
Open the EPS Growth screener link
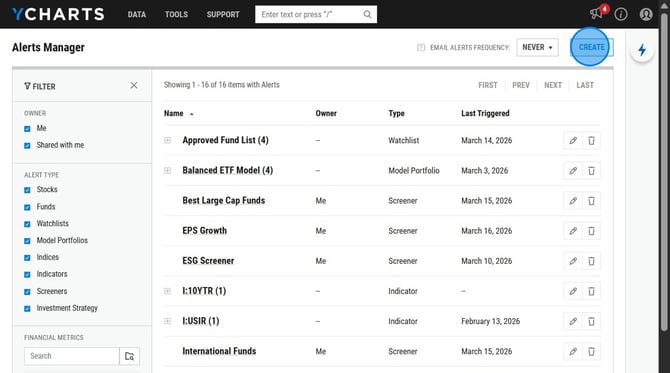point(205,231)
